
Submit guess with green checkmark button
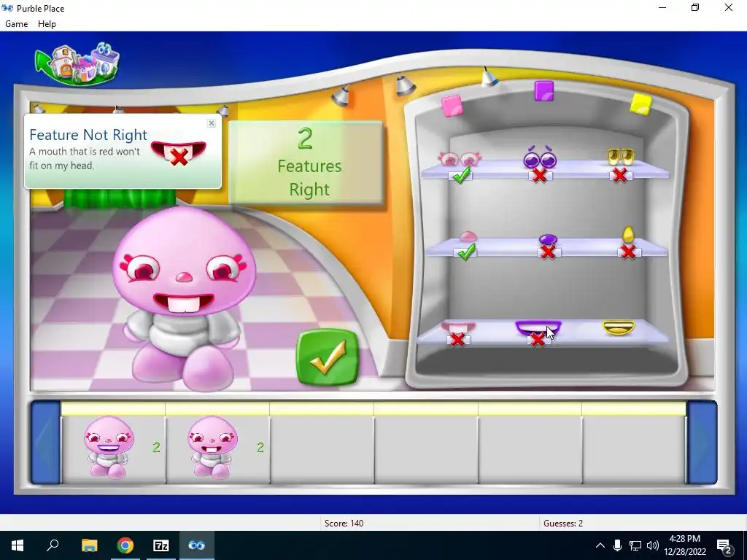(328, 357)
